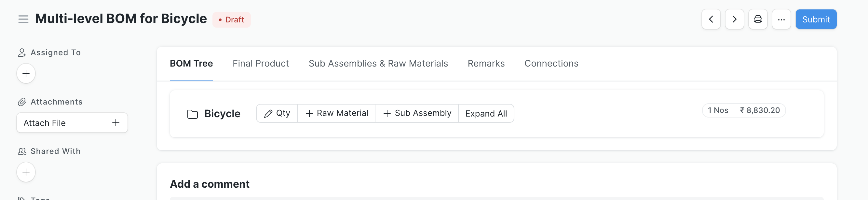The height and width of the screenshot is (200, 868).
Task: Click the print icon
Action: click(x=758, y=19)
